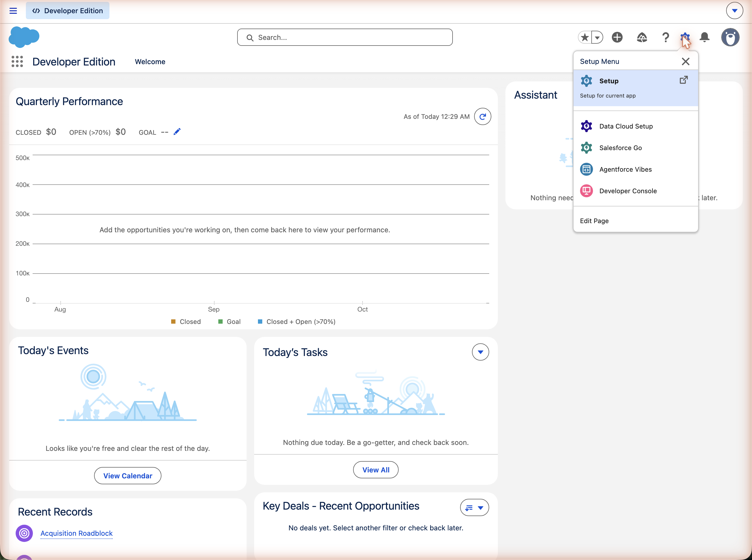Image resolution: width=752 pixels, height=560 pixels.
Task: Click the Today's Events heading
Action: 53,351
